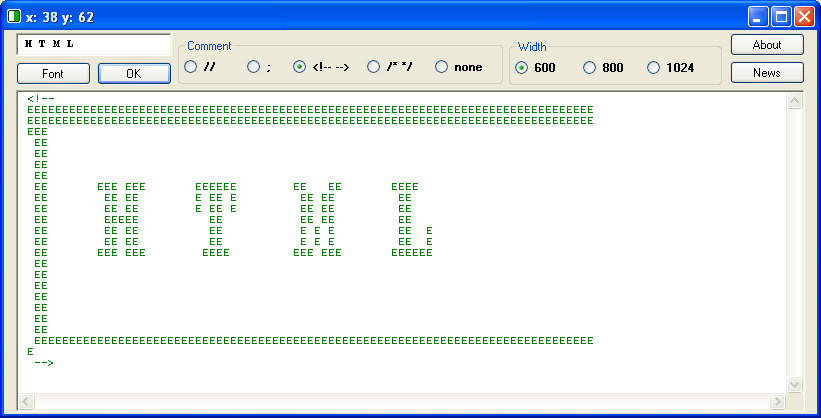Click the OK button

(134, 74)
